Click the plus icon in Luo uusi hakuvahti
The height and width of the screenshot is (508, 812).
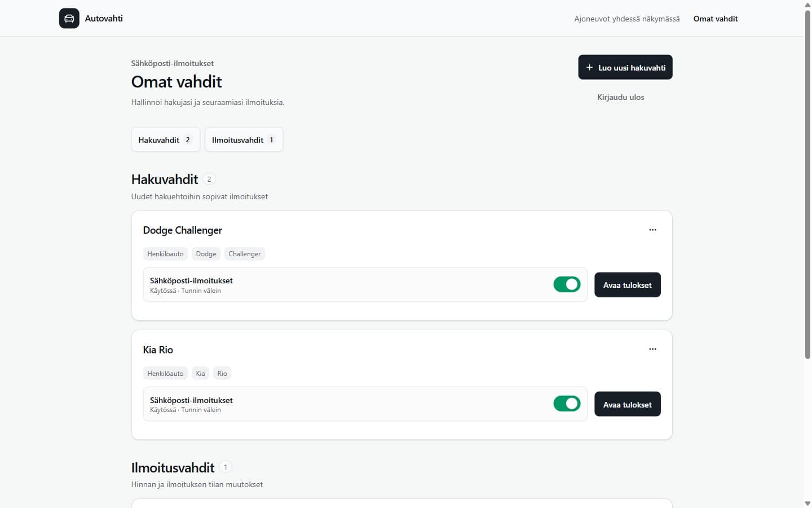click(x=589, y=67)
